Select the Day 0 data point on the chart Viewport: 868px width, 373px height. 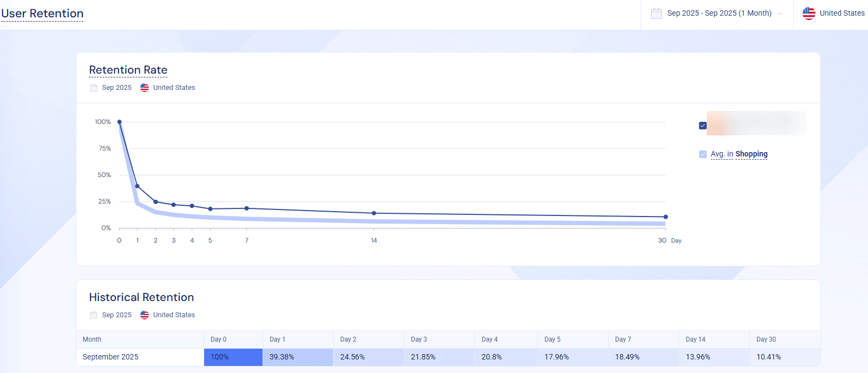click(119, 122)
